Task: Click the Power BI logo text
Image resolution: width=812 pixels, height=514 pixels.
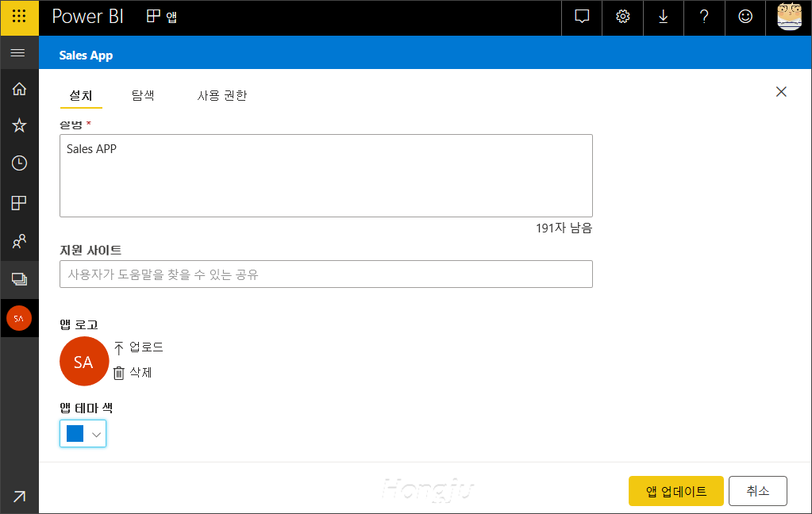Action: click(87, 17)
